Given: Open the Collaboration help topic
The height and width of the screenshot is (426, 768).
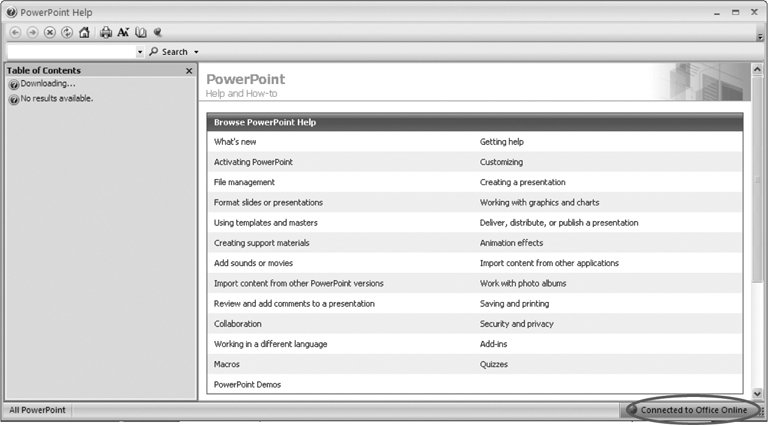Looking at the screenshot, I should (x=238, y=324).
